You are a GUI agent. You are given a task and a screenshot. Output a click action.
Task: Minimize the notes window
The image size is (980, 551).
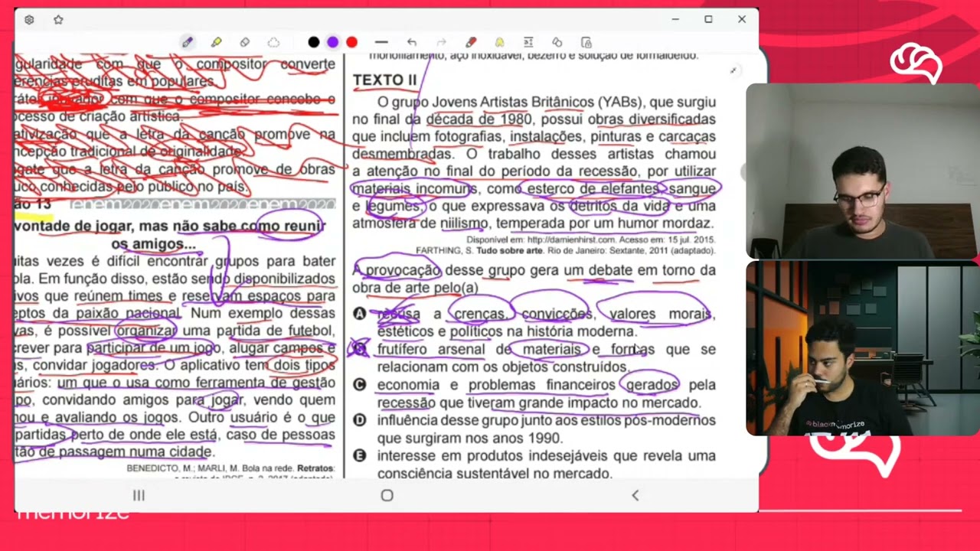[675, 19]
